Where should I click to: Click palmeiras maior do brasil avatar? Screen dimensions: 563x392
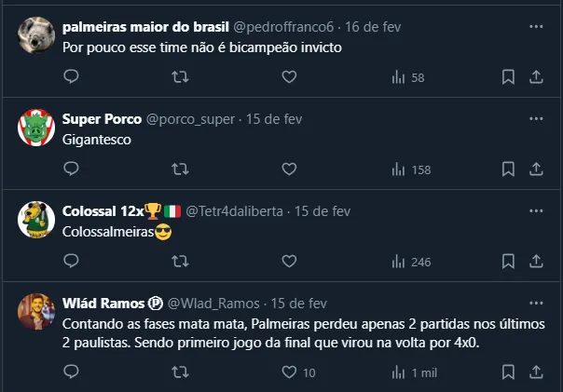pyautogui.click(x=36, y=36)
